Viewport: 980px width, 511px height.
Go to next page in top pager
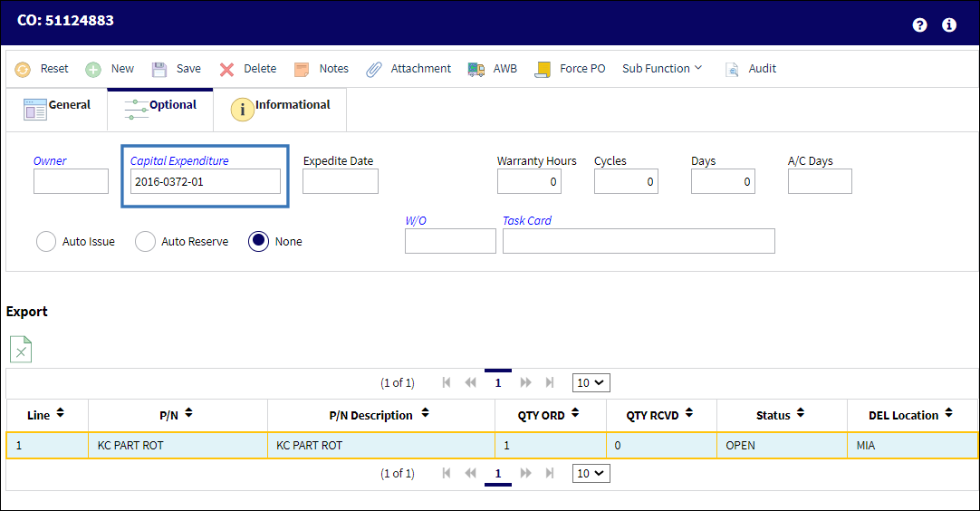[x=525, y=382]
